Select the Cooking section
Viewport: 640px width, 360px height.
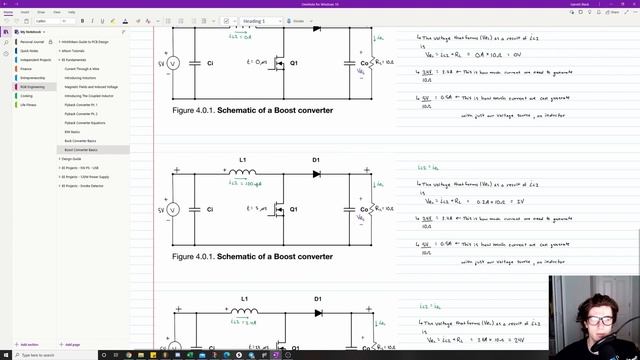26,96
